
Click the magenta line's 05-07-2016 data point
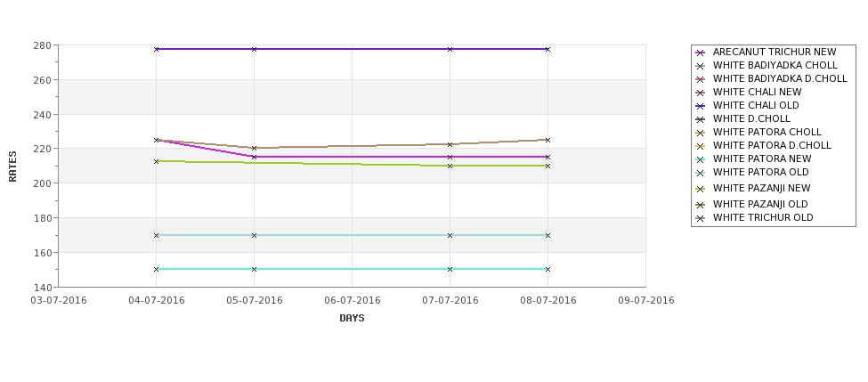pos(254,157)
